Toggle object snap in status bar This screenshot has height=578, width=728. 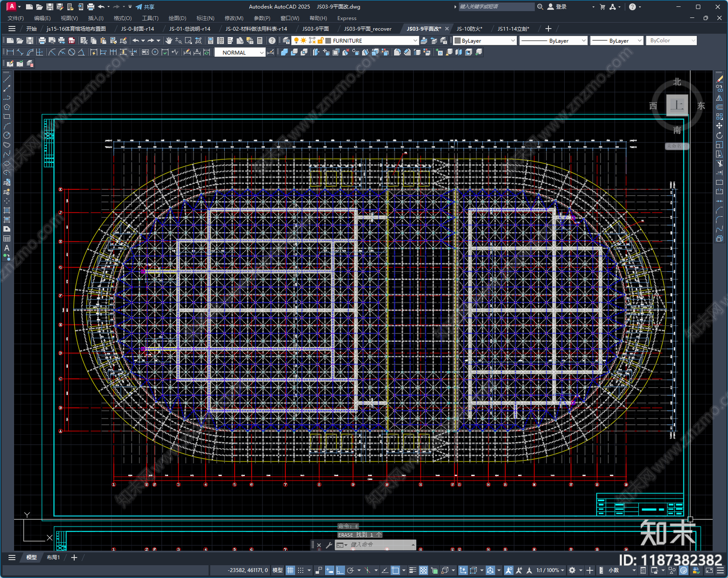395,570
